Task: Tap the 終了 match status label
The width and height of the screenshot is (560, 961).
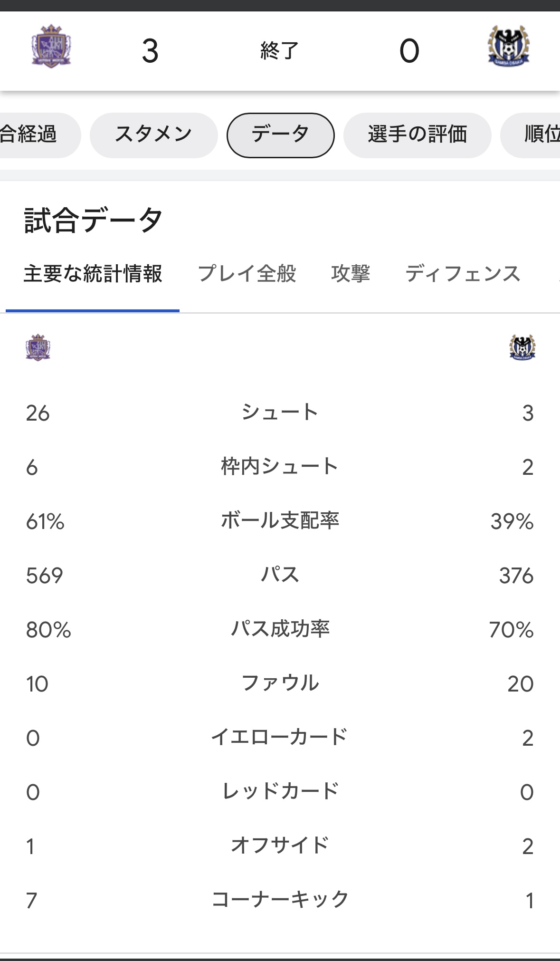Action: coord(279,50)
